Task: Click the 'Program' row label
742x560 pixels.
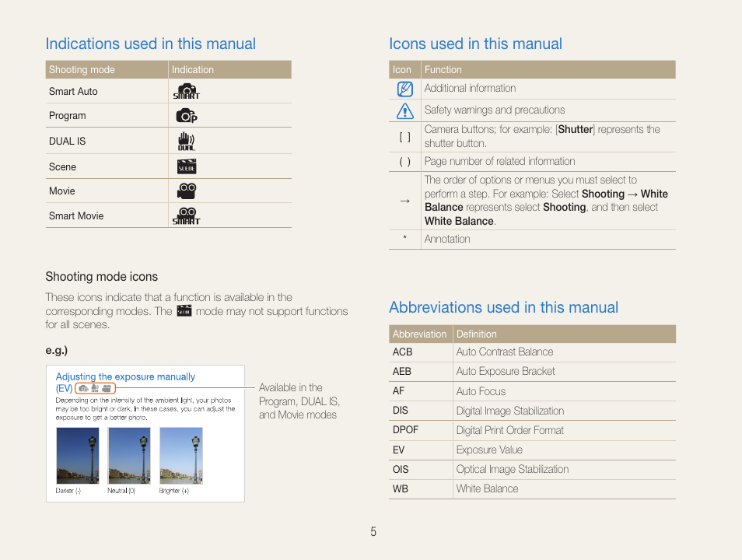Action: [67, 116]
